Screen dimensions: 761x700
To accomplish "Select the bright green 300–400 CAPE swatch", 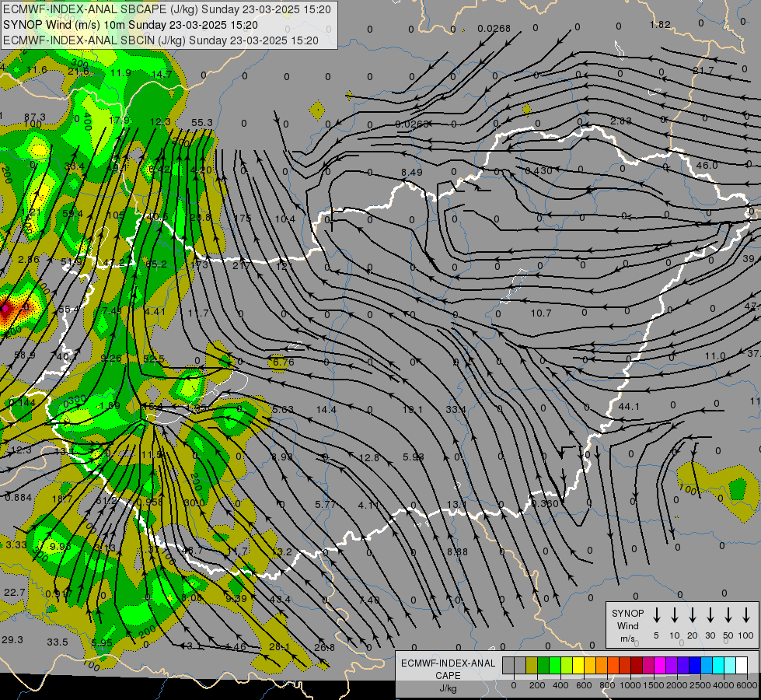I will click(555, 665).
